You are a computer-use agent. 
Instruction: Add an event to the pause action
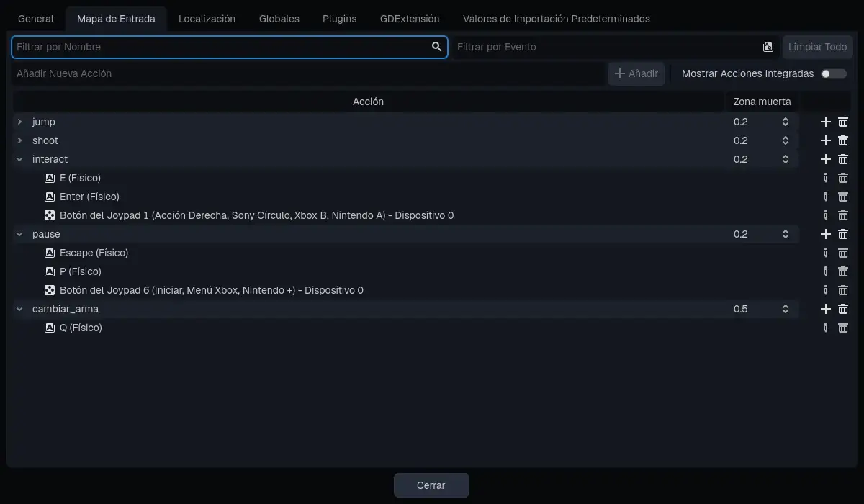tap(826, 234)
